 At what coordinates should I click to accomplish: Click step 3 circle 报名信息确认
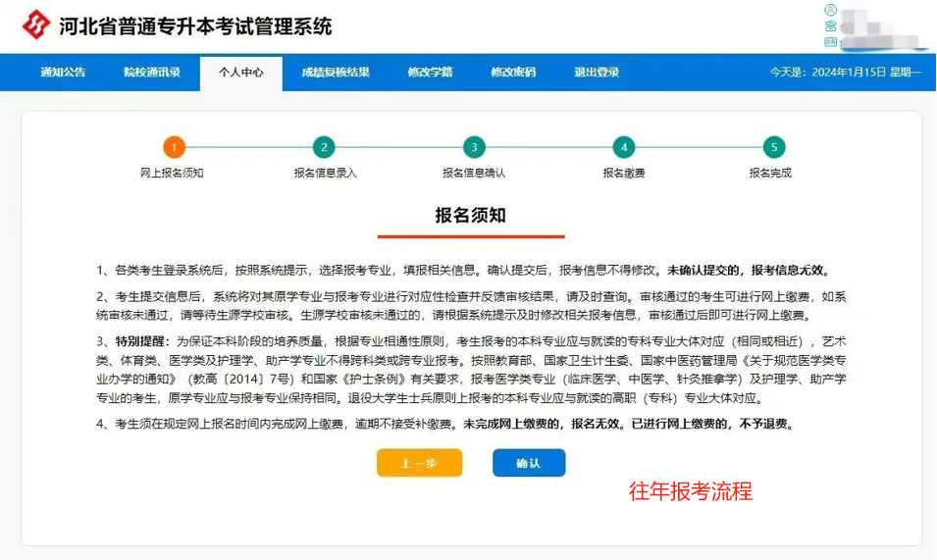474,147
